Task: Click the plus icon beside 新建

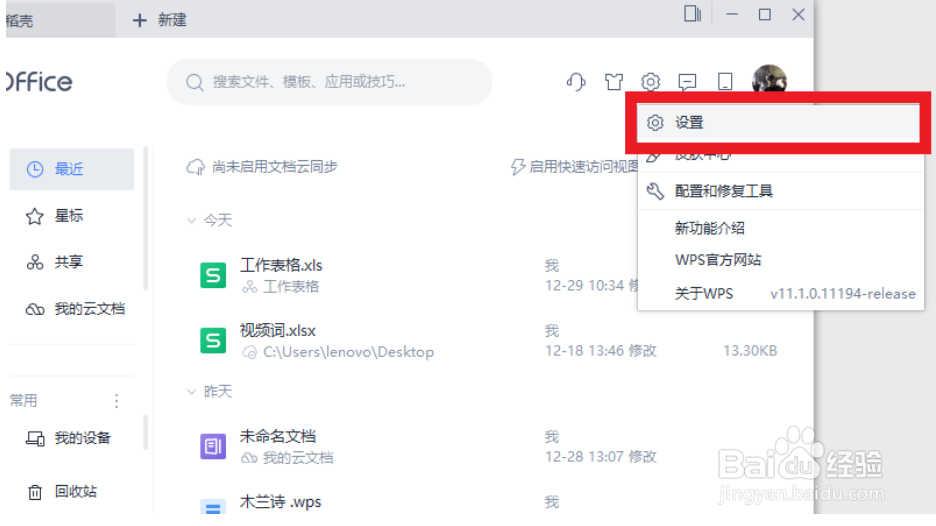Action: pos(139,20)
